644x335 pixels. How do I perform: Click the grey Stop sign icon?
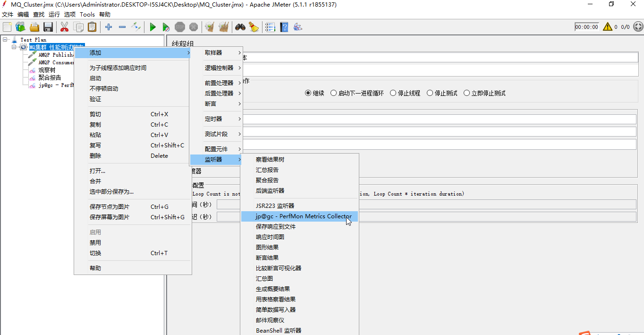pyautogui.click(x=180, y=27)
